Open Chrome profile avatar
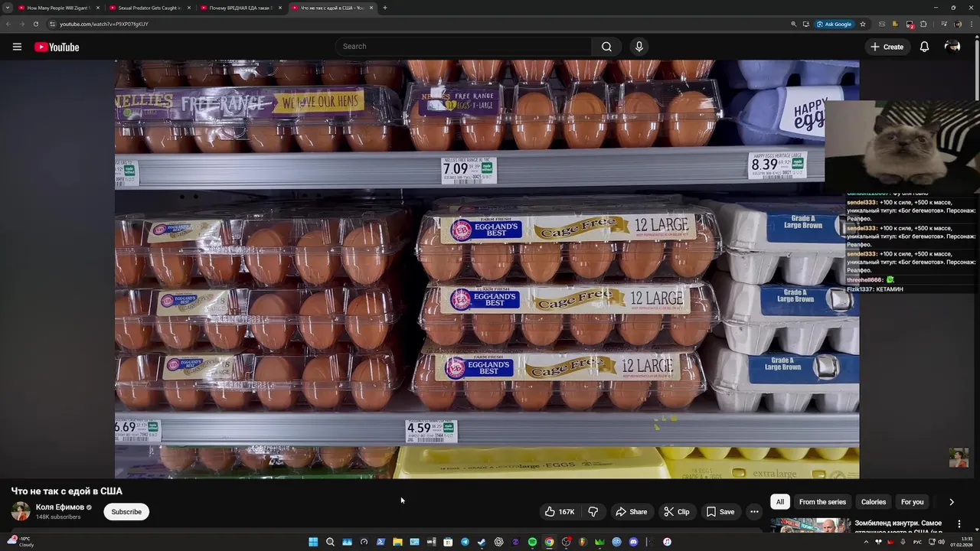Viewport: 980px width, 551px height. coord(956,24)
